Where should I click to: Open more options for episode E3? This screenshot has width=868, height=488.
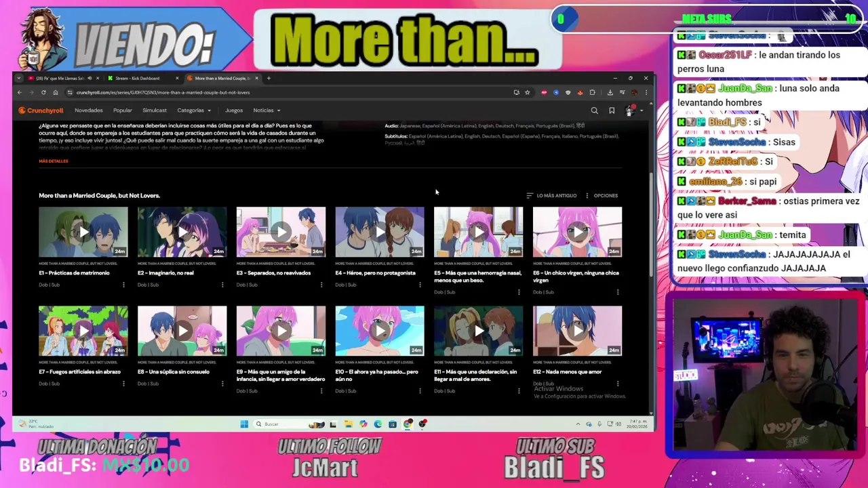click(x=321, y=285)
